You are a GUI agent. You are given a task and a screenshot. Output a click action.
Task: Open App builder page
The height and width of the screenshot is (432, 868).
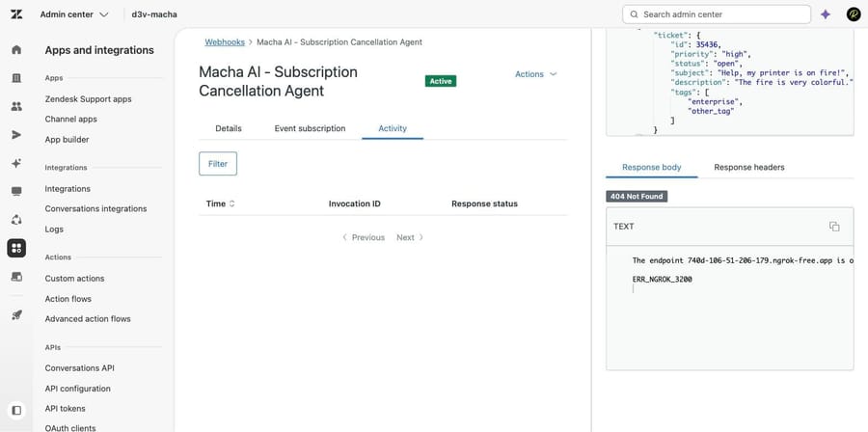pyautogui.click(x=67, y=140)
